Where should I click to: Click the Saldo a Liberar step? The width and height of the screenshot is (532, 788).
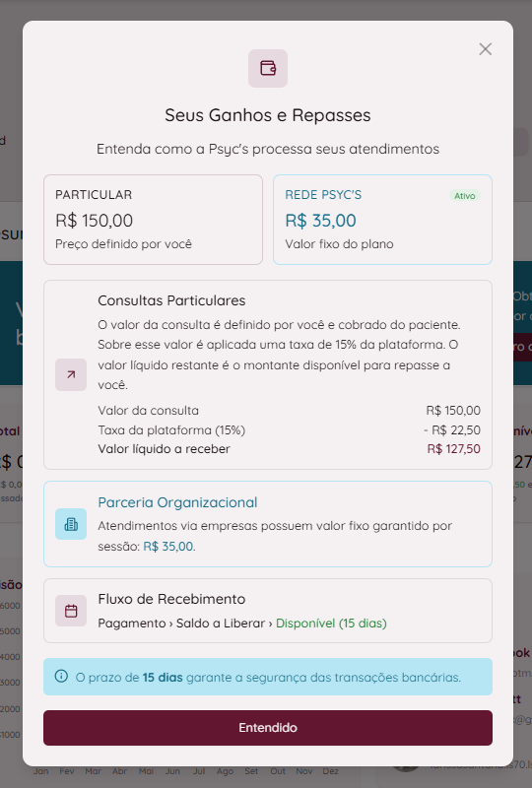pyautogui.click(x=221, y=624)
